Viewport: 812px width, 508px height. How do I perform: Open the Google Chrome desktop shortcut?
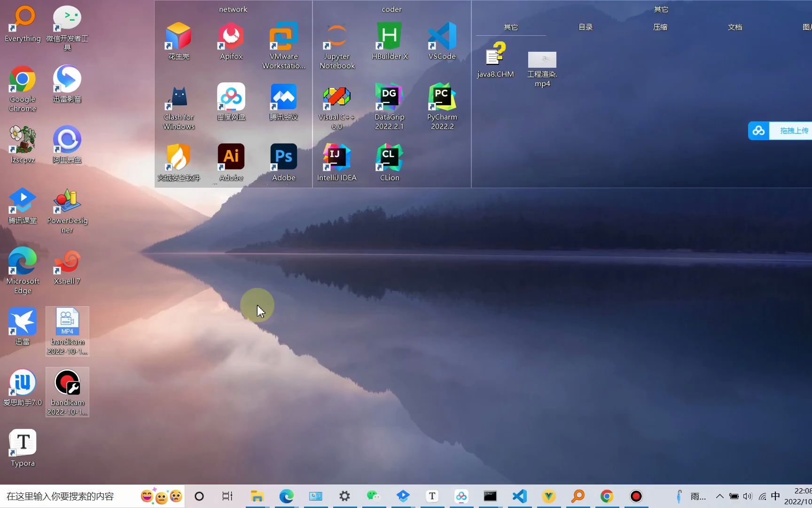pyautogui.click(x=23, y=89)
